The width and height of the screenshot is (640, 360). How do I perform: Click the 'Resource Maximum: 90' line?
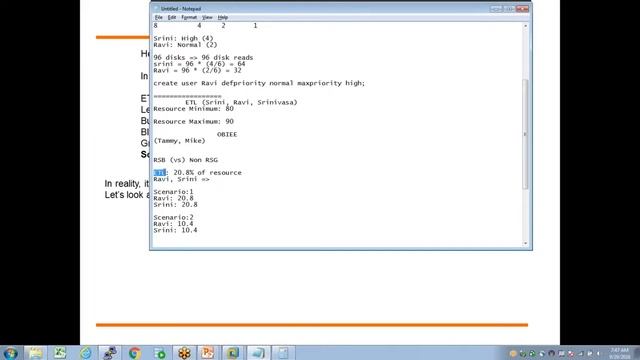[x=193, y=122]
